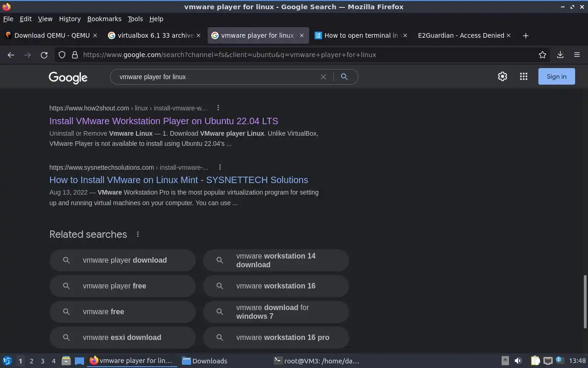This screenshot has height=368, width=588.
Task: Open the Google apps grid
Action: (x=524, y=77)
